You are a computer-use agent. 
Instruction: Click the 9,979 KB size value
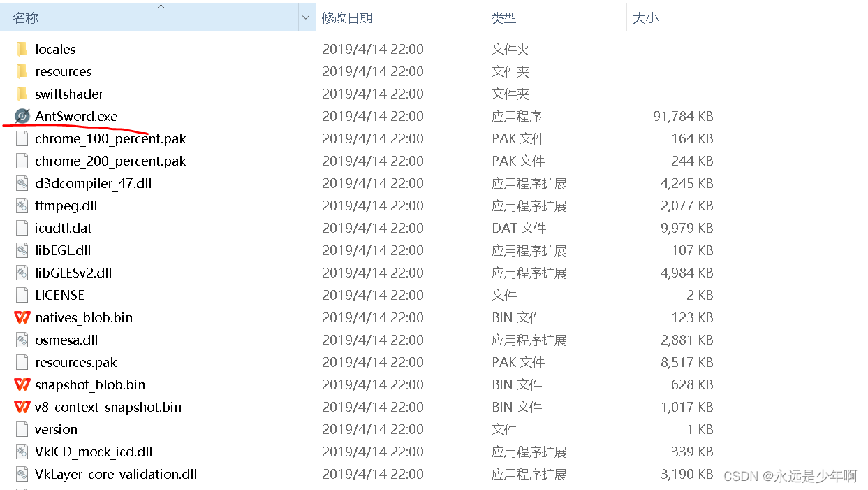[686, 228]
